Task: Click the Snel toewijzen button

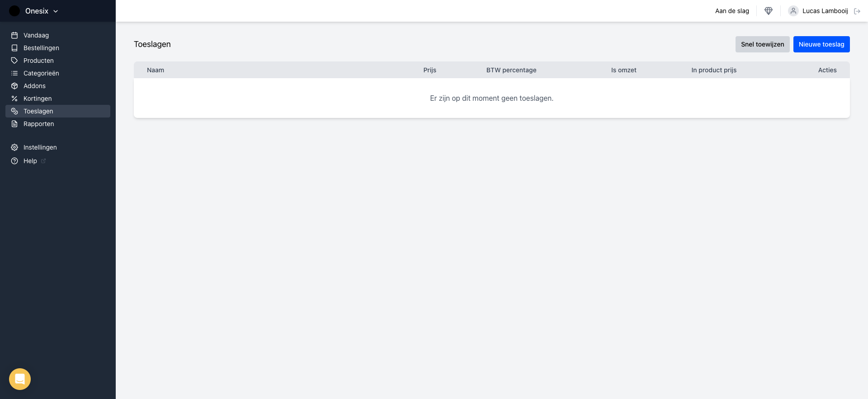Action: coord(762,44)
